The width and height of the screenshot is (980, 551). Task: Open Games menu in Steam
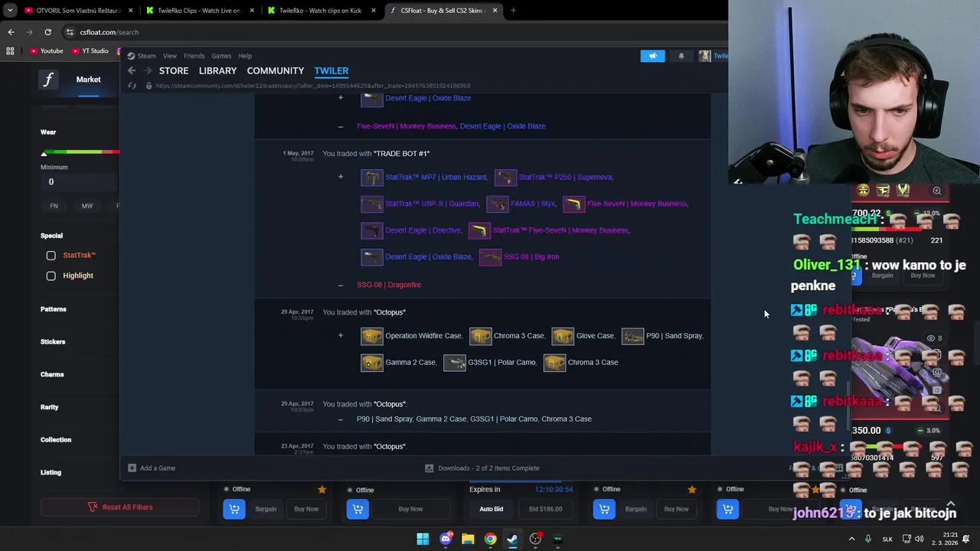221,56
